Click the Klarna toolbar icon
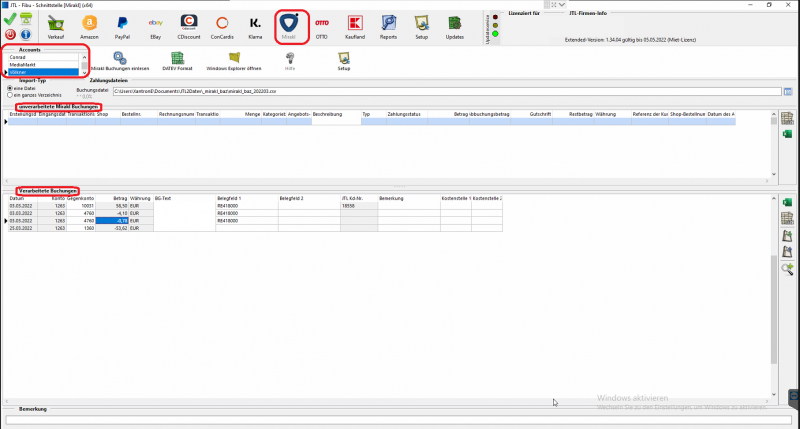 click(255, 25)
